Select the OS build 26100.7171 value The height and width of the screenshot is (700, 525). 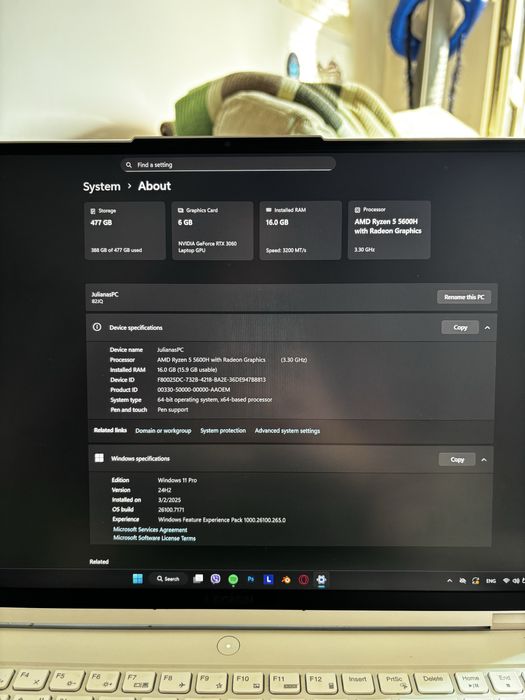click(x=171, y=509)
